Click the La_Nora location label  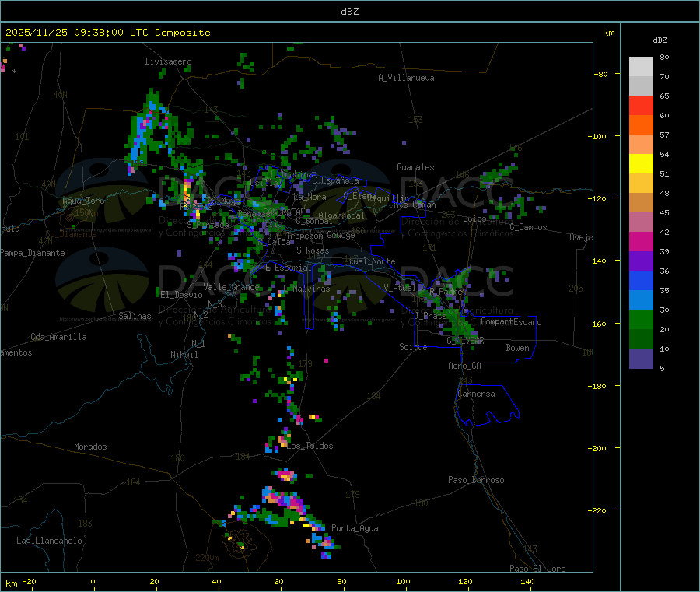tap(310, 197)
